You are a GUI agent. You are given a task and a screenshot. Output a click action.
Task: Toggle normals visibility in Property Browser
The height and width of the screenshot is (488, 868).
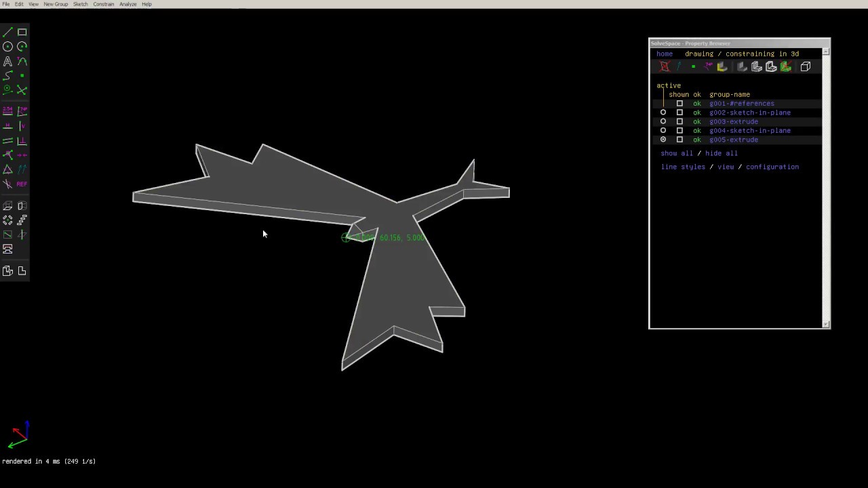pos(679,66)
